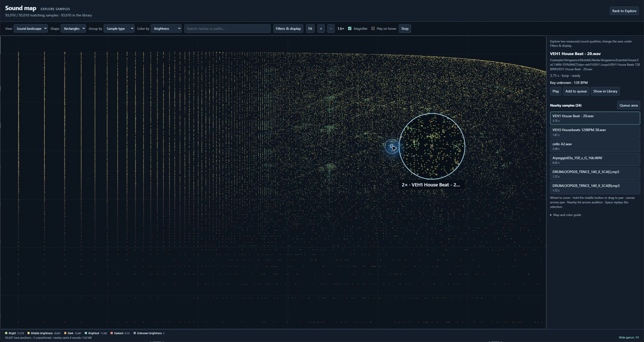Click the Darkest legend entry
This screenshot has height=342, width=644.
click(120, 333)
